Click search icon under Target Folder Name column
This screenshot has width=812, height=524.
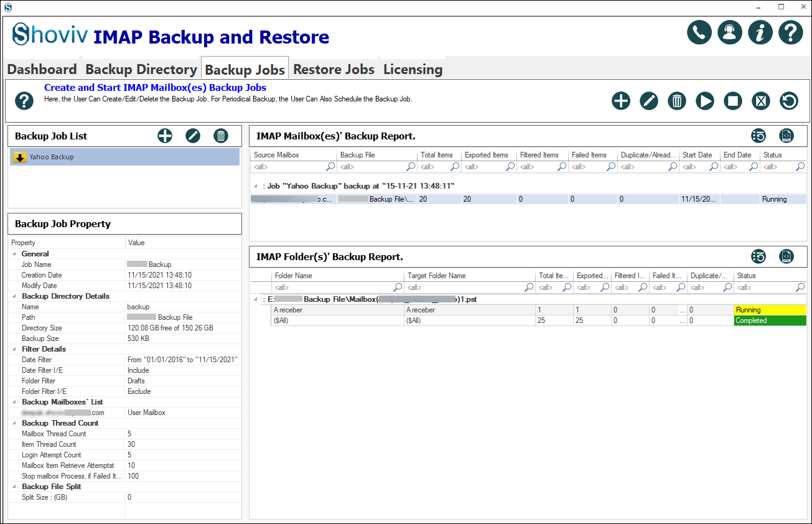tap(529, 288)
